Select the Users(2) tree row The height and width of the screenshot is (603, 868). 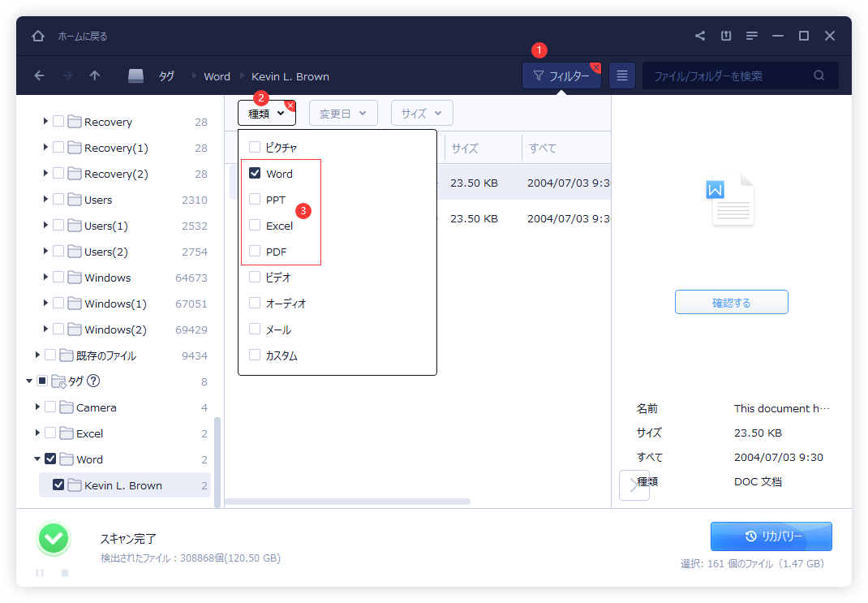coord(125,252)
